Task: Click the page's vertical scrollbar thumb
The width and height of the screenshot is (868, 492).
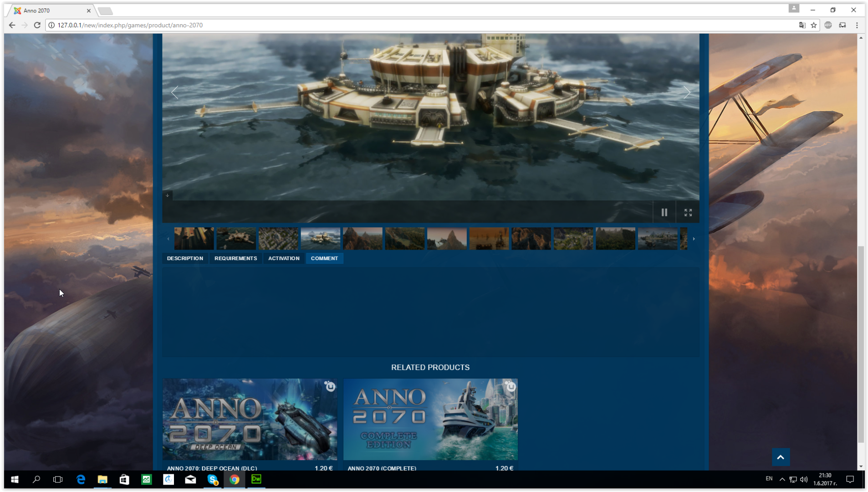Action: (x=861, y=344)
